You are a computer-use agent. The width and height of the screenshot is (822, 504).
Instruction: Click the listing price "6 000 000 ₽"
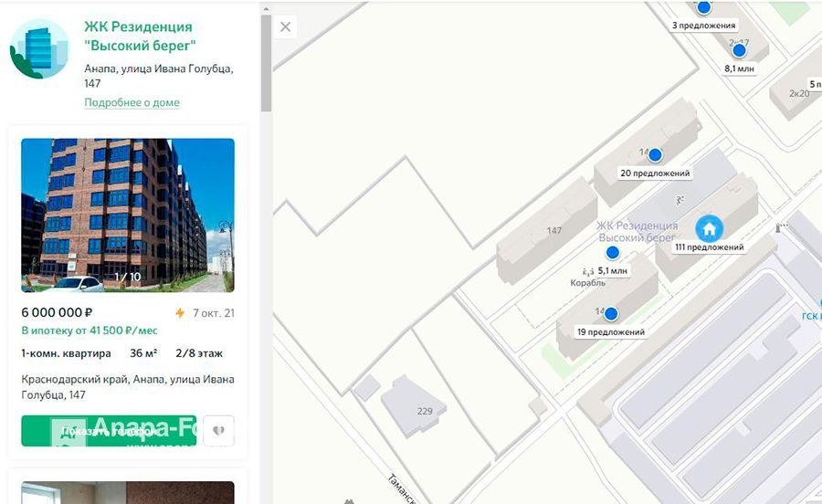click(58, 313)
